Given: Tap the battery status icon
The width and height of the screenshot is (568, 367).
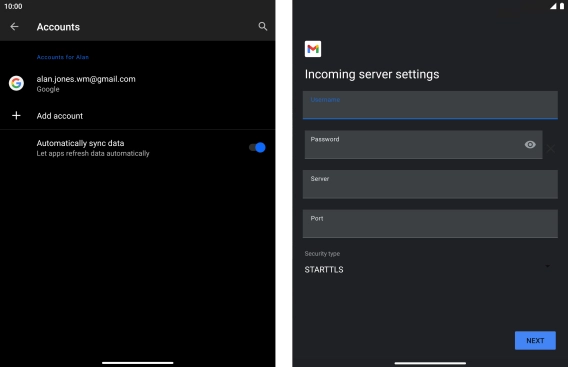Looking at the screenshot, I should [x=562, y=6].
